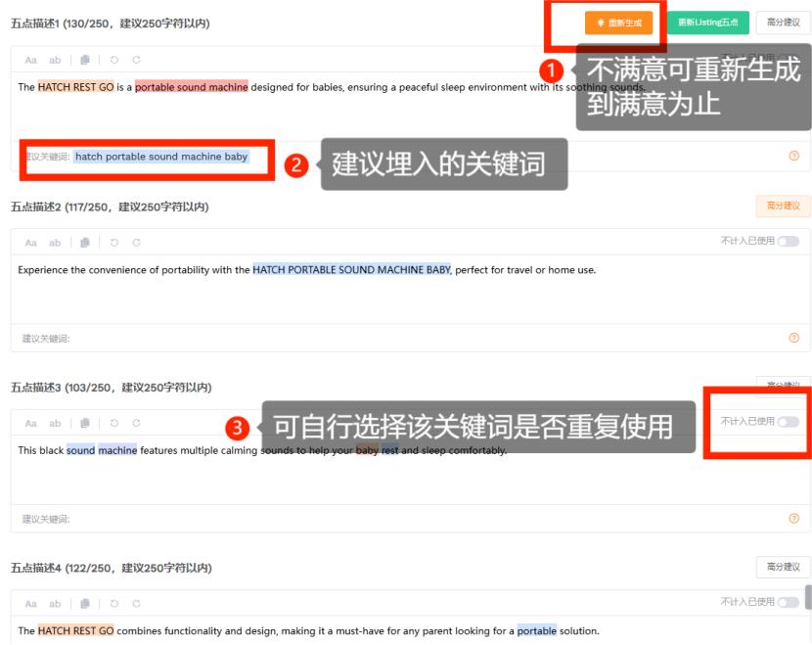
Task: Click highlighted 'HATCH REST GO' in 五点描述4
Action: pos(75,630)
